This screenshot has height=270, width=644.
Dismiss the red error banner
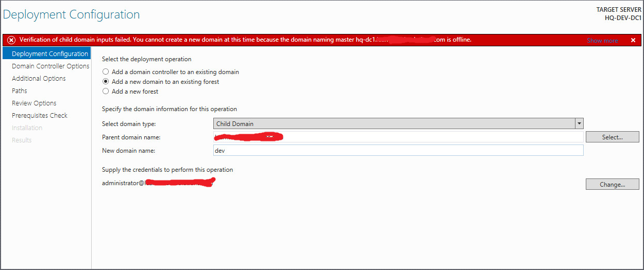click(x=633, y=40)
